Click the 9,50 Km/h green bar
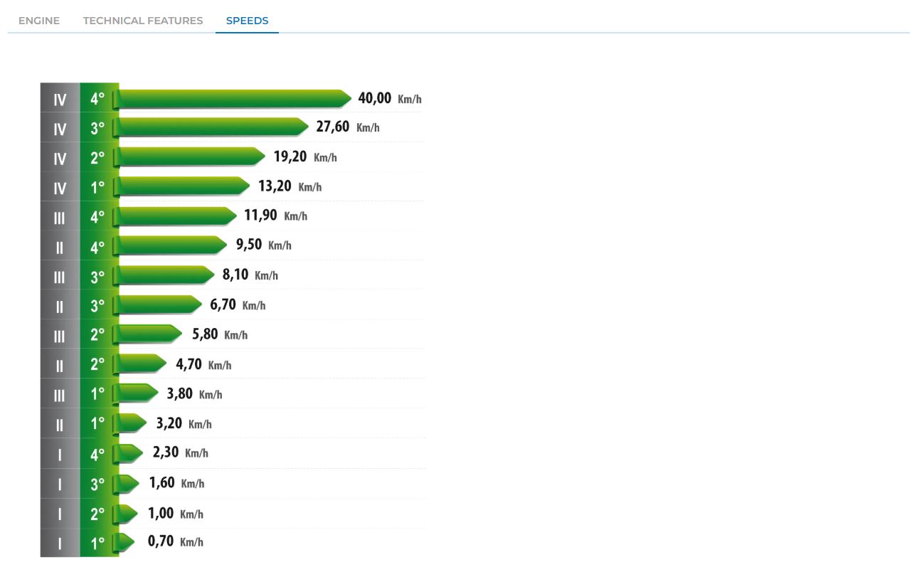The image size is (924, 572). pos(172,245)
